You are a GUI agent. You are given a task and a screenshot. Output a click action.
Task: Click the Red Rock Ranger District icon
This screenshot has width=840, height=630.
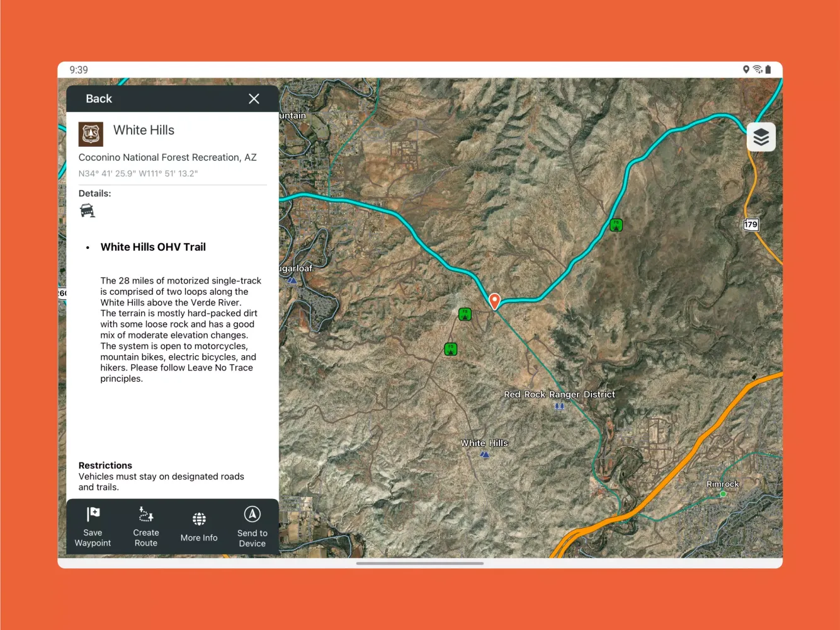[x=559, y=406]
